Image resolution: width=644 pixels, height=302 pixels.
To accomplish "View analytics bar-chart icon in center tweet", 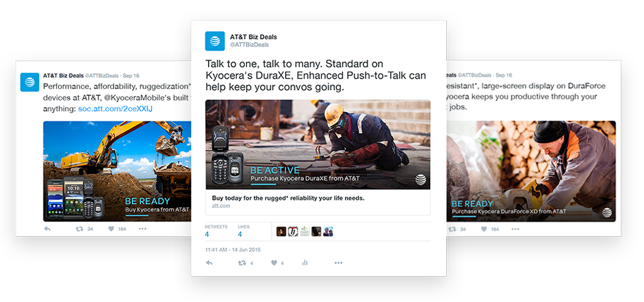I will pyautogui.click(x=305, y=263).
